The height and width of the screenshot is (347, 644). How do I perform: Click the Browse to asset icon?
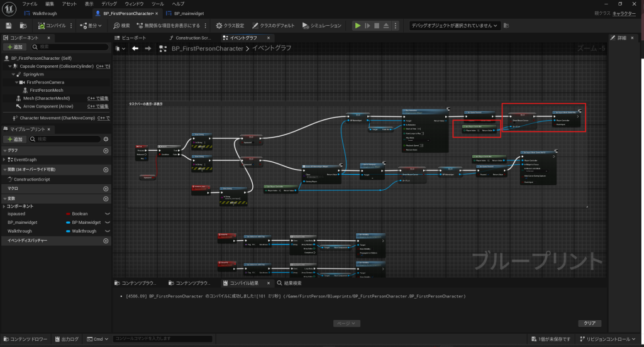pyautogui.click(x=23, y=26)
